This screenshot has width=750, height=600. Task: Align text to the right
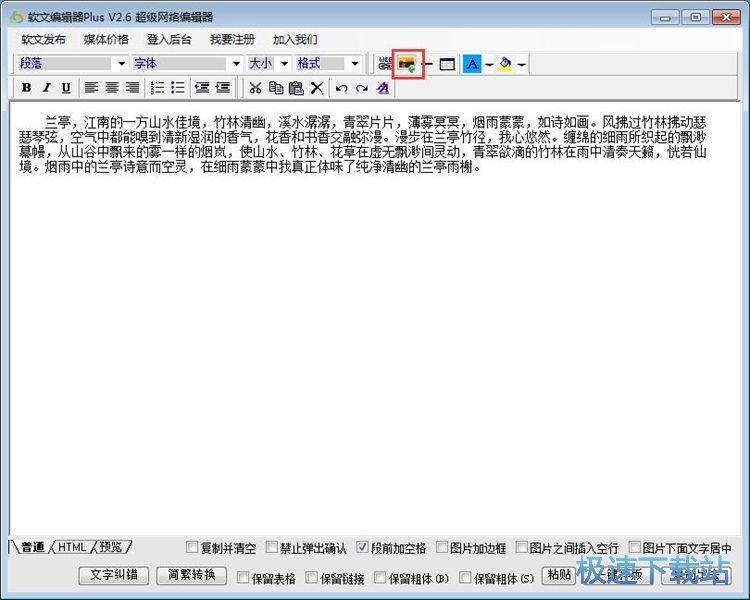point(132,88)
